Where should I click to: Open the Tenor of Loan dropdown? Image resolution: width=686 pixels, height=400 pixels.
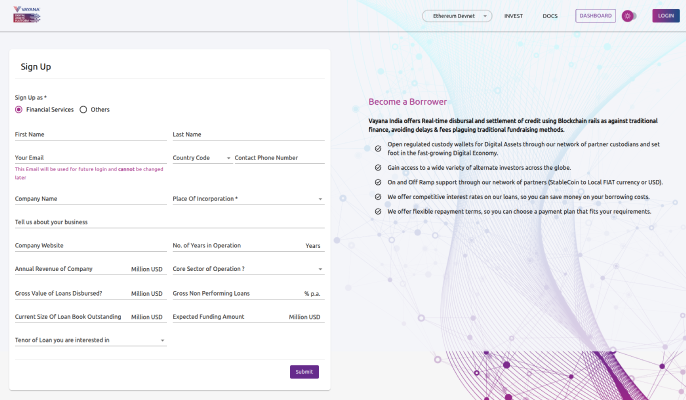pyautogui.click(x=90, y=340)
